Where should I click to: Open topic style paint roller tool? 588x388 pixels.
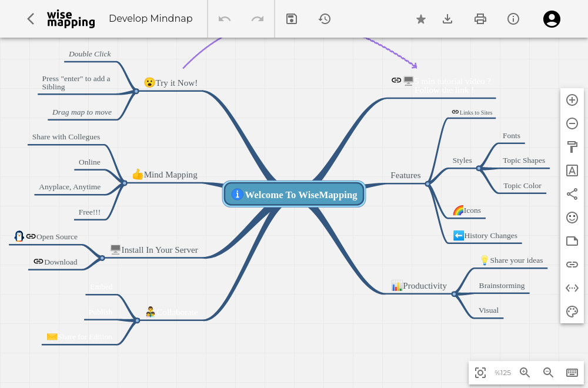pyautogui.click(x=572, y=147)
